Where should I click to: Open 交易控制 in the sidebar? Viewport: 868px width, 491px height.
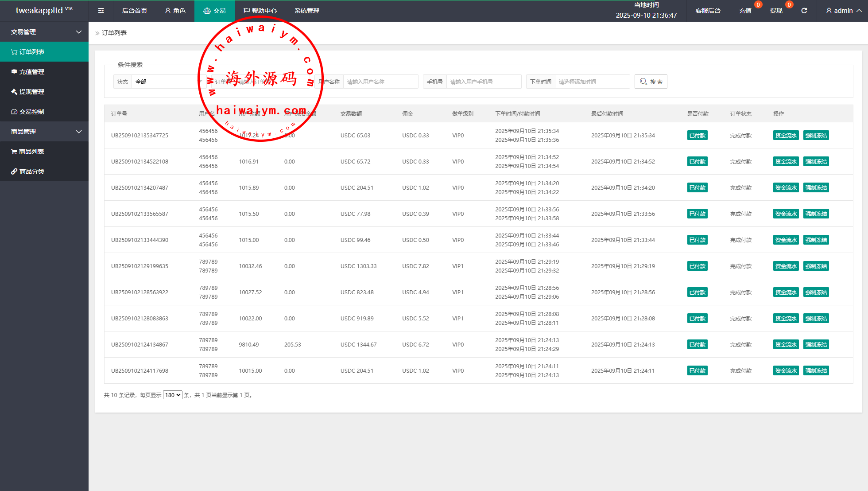pyautogui.click(x=32, y=112)
